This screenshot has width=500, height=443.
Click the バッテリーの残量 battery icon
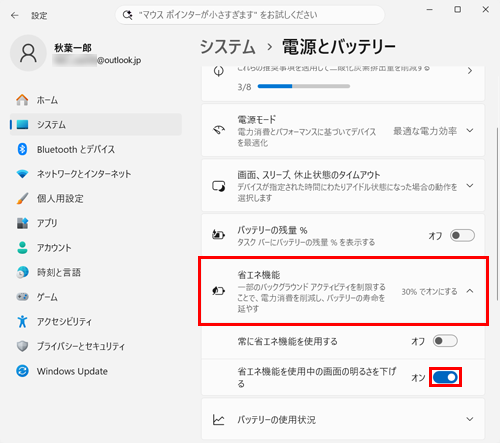coord(219,235)
